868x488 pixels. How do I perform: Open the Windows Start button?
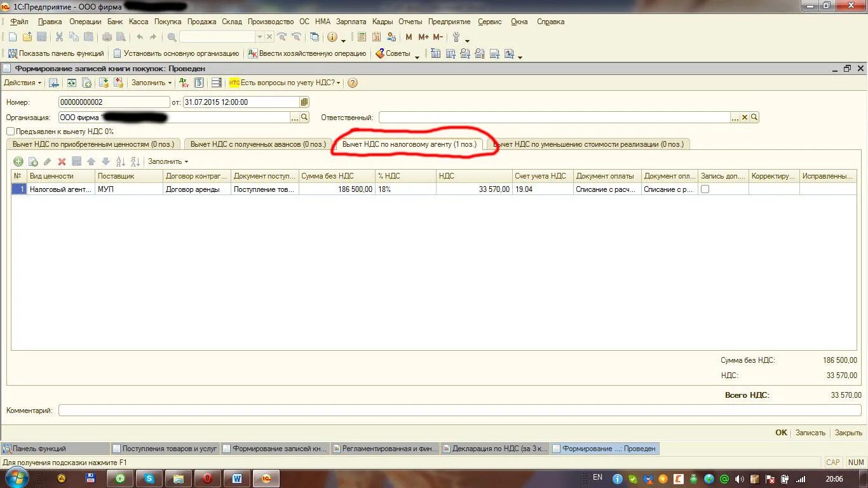[x=17, y=478]
